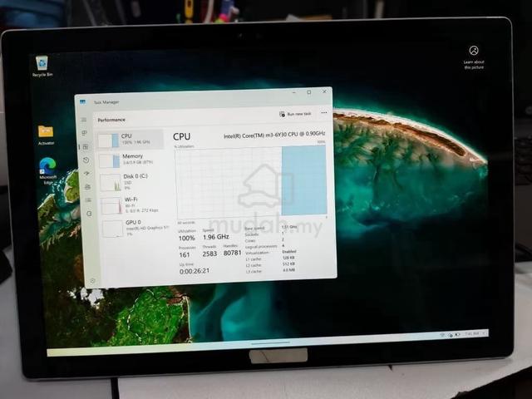Maximize the Task Manager window

(x=309, y=92)
